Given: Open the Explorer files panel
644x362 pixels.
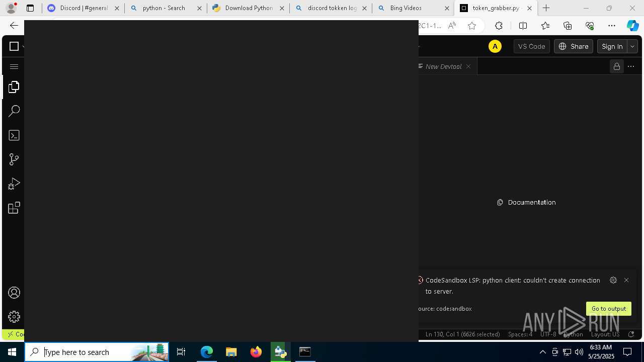Looking at the screenshot, I should click(x=14, y=87).
